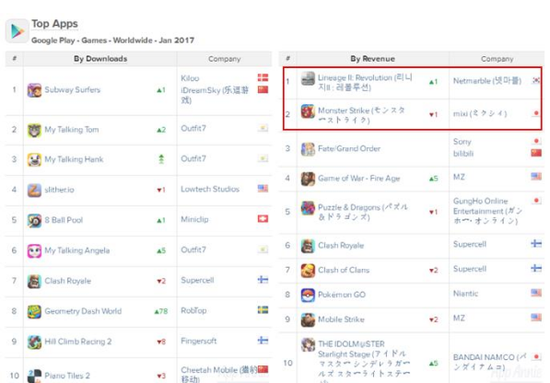The image size is (550, 383).
Task: Click the US flag beside Niantic
Action: (536, 293)
